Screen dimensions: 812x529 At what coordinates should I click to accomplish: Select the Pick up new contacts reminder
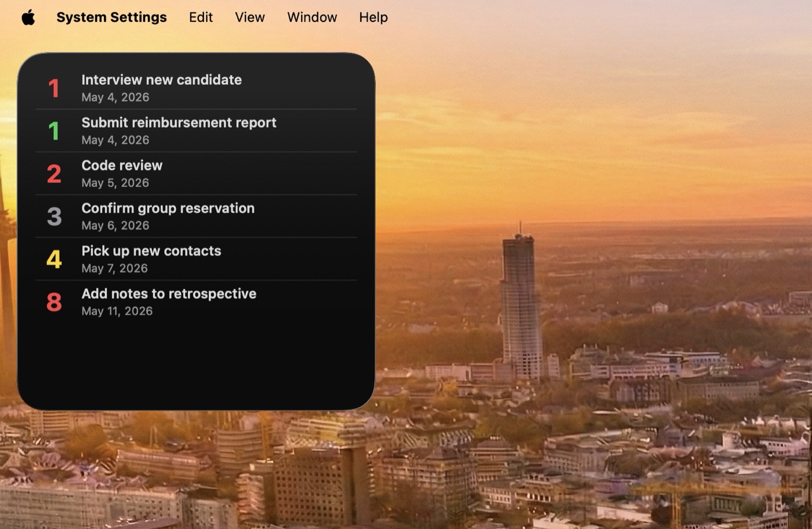coord(196,259)
